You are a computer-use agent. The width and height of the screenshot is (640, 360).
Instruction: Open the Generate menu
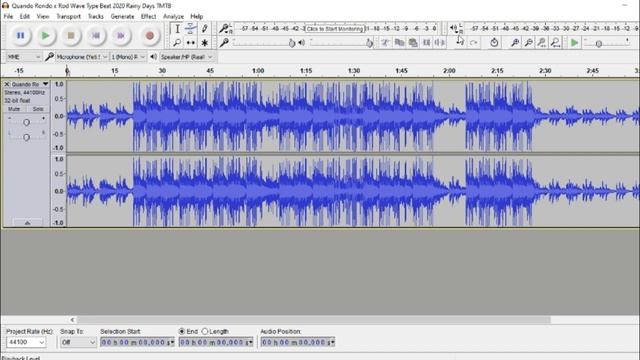[122, 16]
